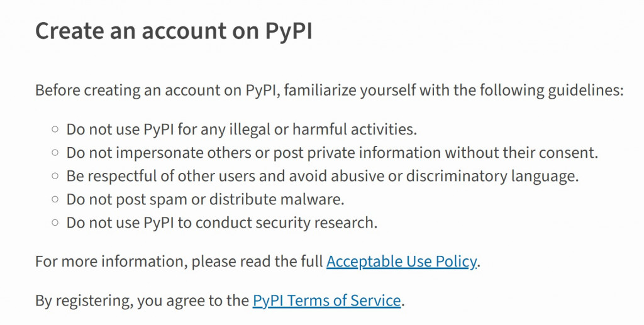The image size is (644, 325).
Task: Select the 'Be respectful of other users' guideline
Action: pos(323,176)
